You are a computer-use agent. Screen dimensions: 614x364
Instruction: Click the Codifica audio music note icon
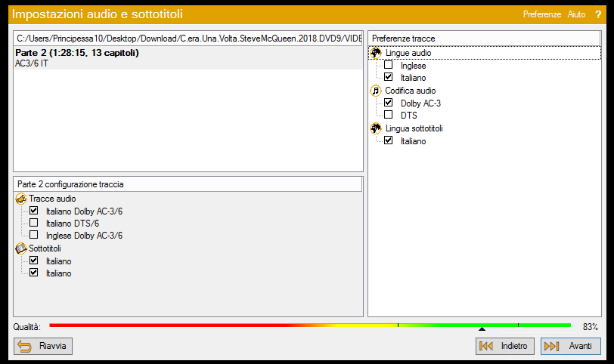(x=376, y=91)
